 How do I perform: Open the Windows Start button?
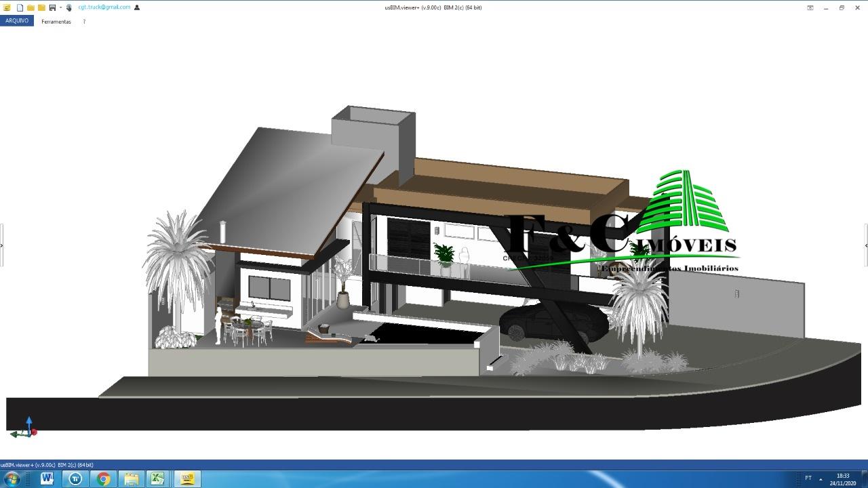point(12,479)
